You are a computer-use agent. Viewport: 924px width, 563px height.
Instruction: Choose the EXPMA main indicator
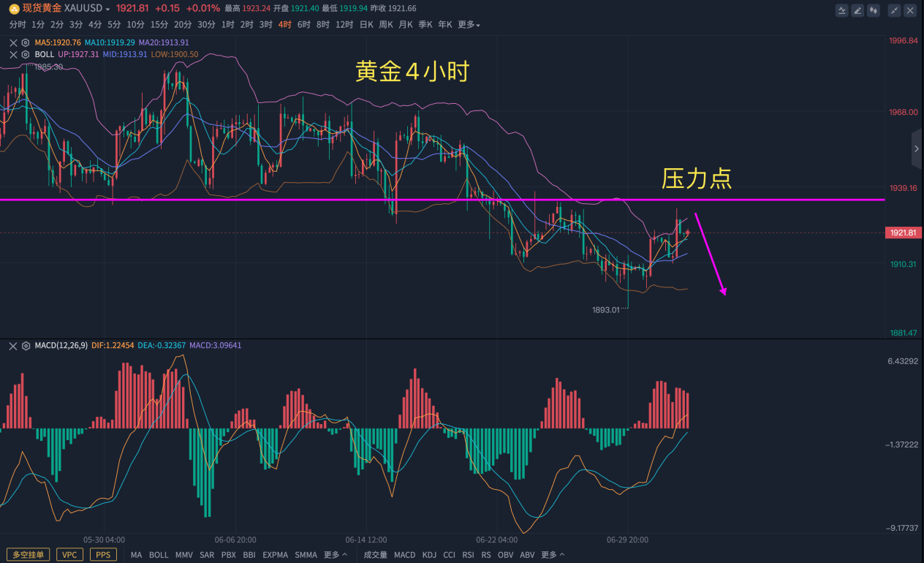pos(275,555)
